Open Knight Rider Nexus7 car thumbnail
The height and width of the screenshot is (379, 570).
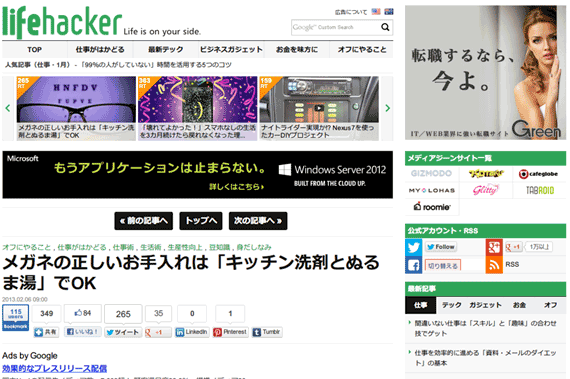(319, 108)
